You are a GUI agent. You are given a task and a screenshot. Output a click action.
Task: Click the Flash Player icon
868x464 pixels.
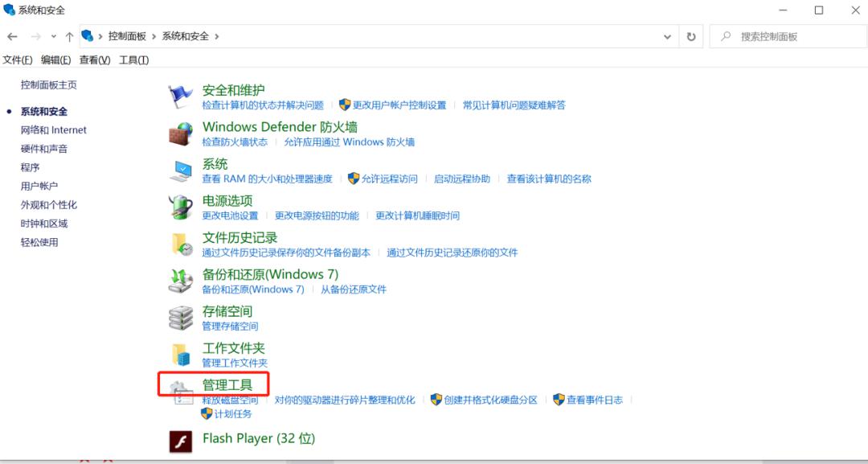tap(181, 441)
